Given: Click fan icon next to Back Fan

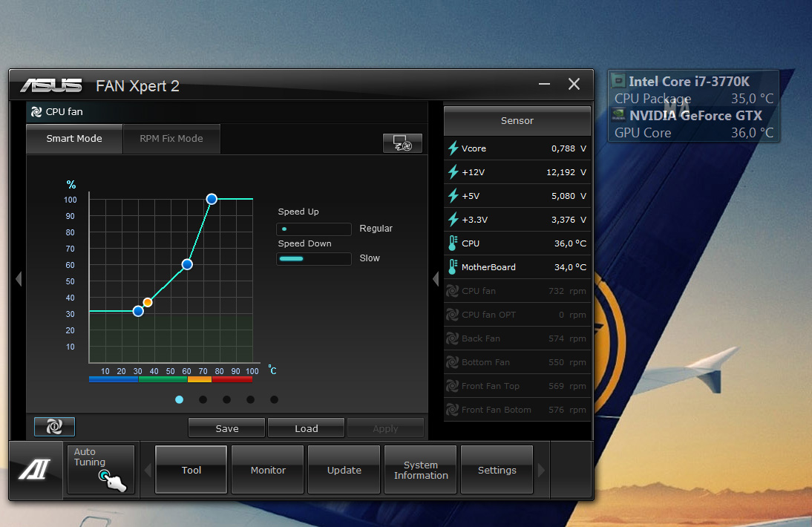Looking at the screenshot, I should point(452,338).
